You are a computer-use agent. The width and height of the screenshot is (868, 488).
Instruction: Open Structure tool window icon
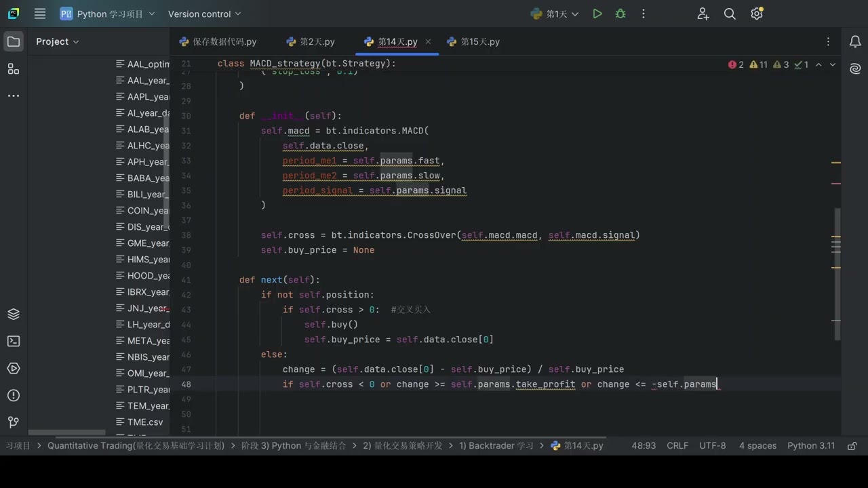point(14,68)
